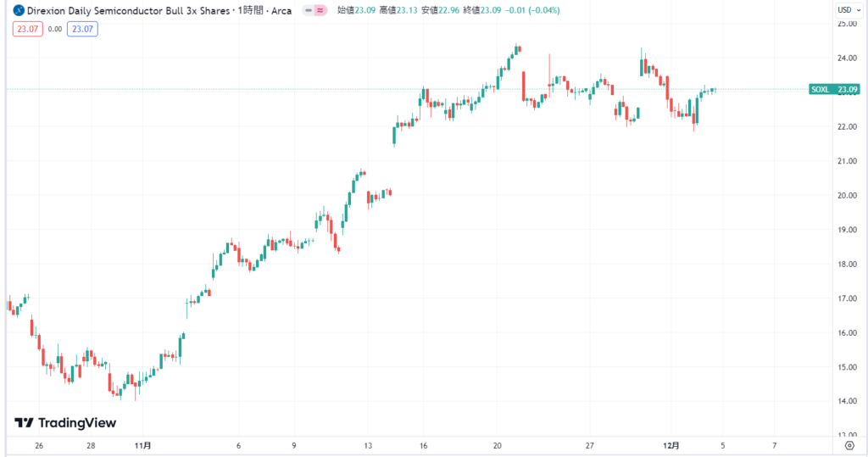
Task: Open the chart settings gear icon
Action: [x=849, y=445]
